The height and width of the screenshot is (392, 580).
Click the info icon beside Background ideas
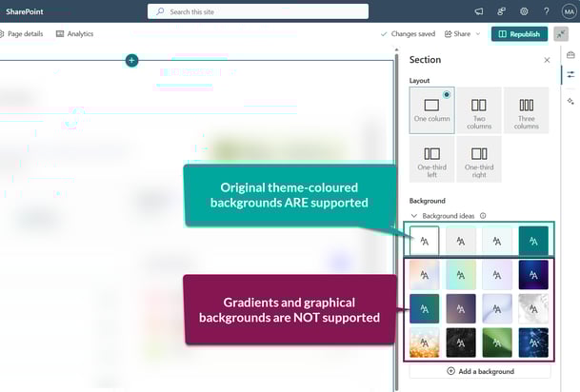pyautogui.click(x=483, y=216)
